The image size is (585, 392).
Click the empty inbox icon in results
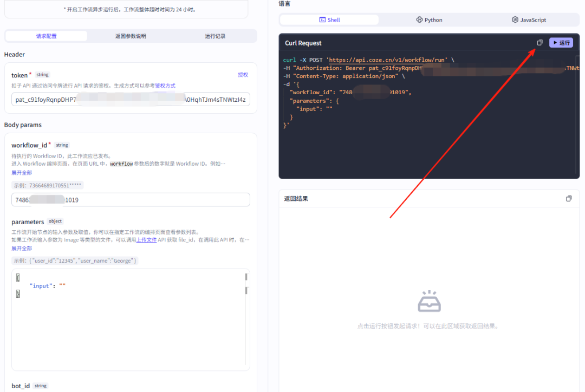coord(429,302)
